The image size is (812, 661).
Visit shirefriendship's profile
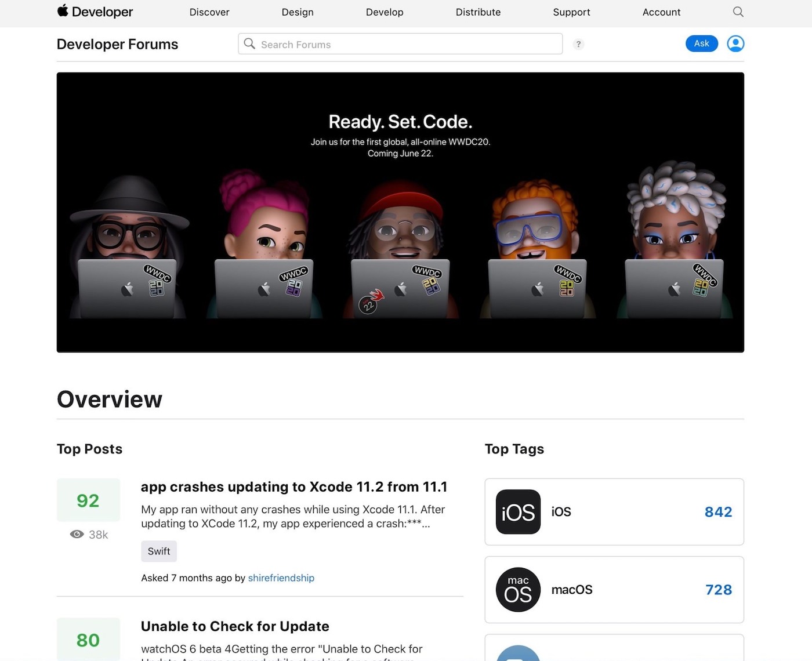(281, 578)
